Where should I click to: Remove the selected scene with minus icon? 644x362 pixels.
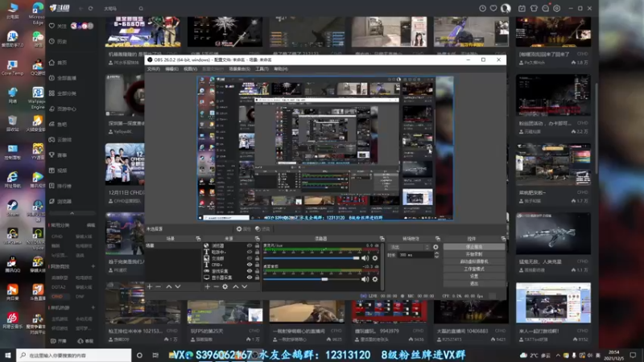(158, 286)
